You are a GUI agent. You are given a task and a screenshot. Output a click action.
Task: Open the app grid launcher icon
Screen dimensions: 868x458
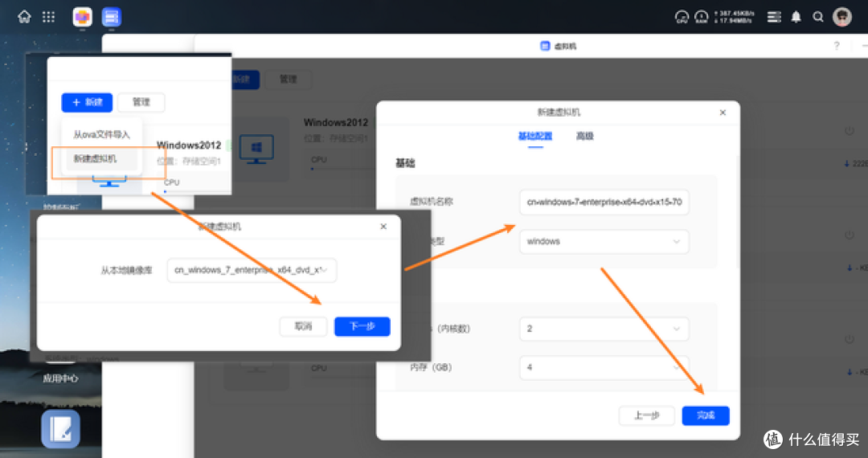49,17
